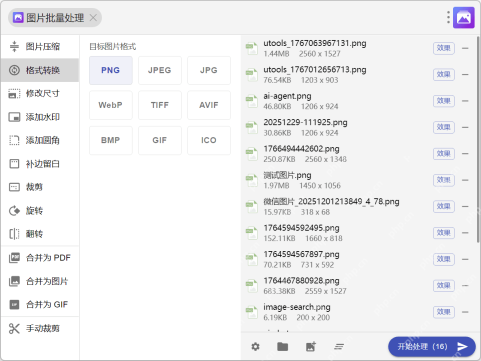
Task: Remove 1764594592495.png with its minus icon
Action: (465, 233)
